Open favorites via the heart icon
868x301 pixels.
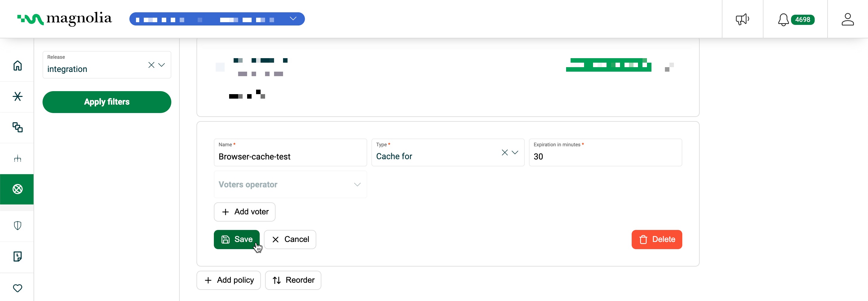coord(17,288)
